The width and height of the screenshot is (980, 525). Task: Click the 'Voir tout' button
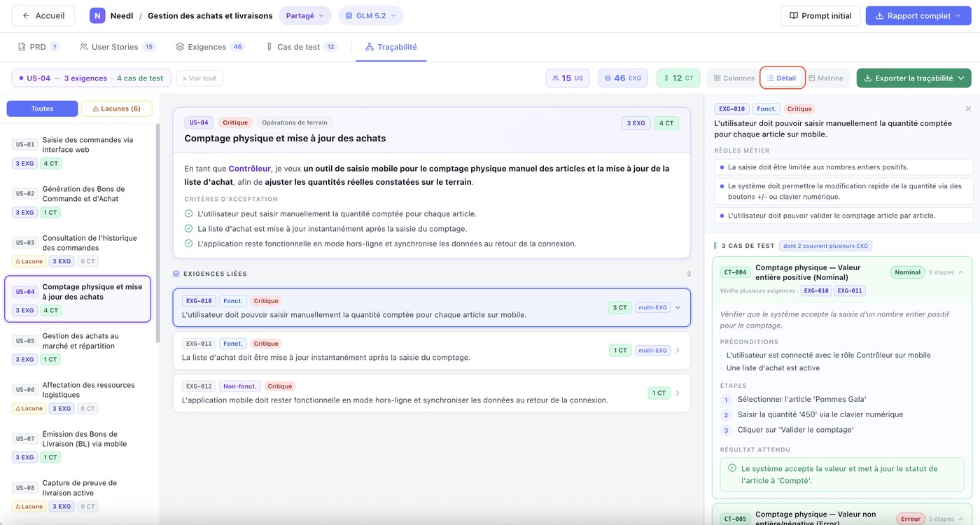point(199,78)
